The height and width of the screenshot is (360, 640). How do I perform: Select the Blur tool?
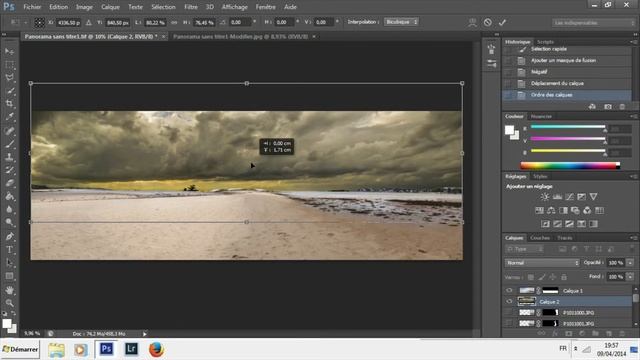9,209
